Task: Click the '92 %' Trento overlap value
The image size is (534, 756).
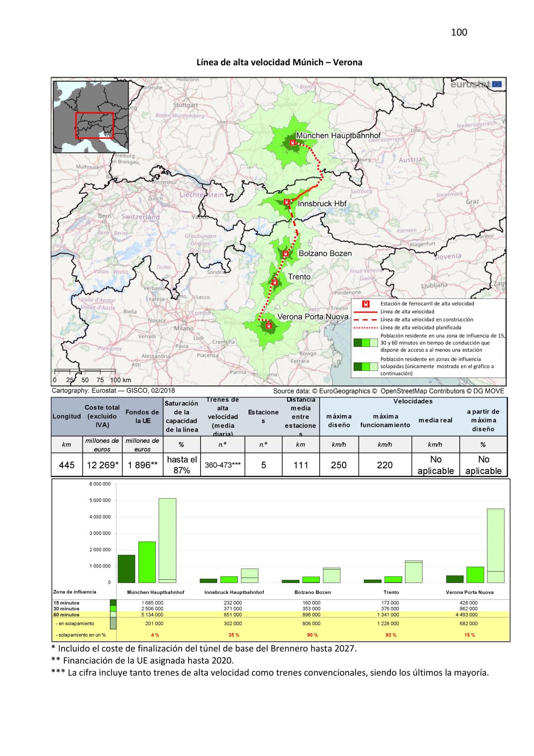Action: (x=391, y=635)
